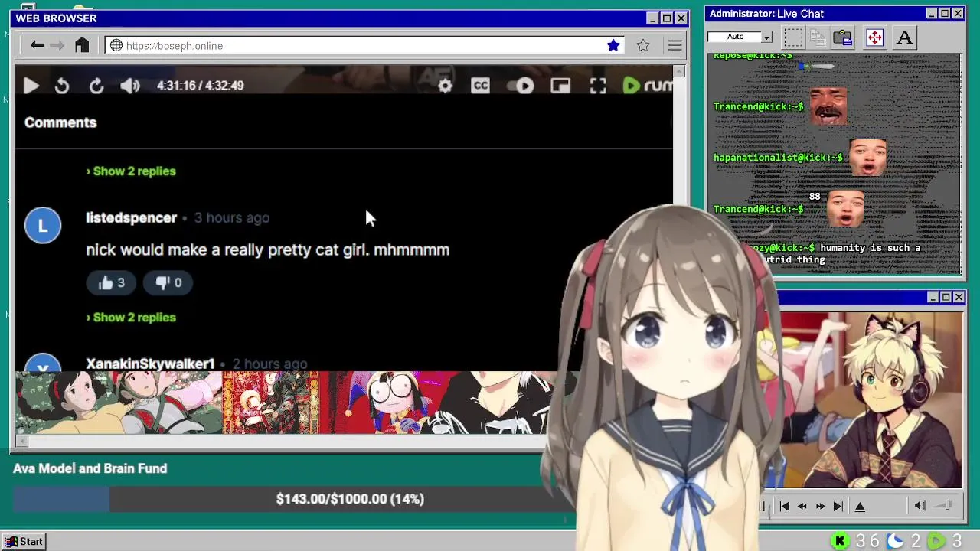Viewport: 980px width, 551px height.
Task: Click the outlined favorites star
Action: pyautogui.click(x=643, y=45)
